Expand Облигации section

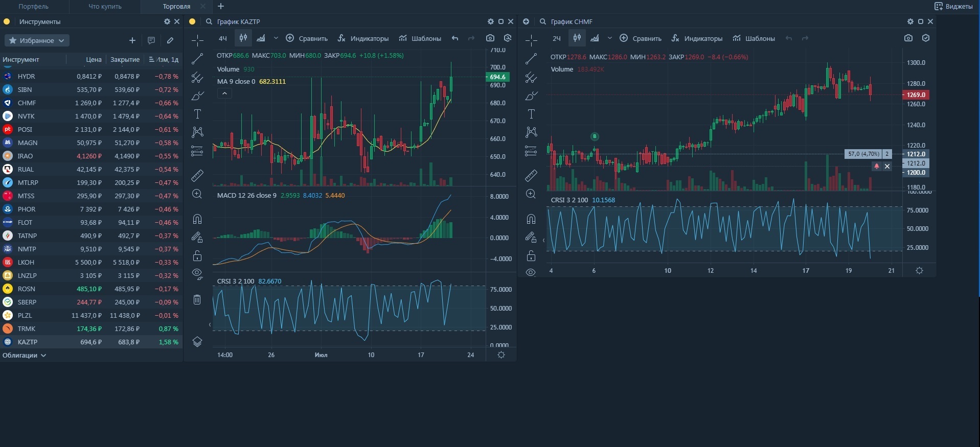[24, 355]
